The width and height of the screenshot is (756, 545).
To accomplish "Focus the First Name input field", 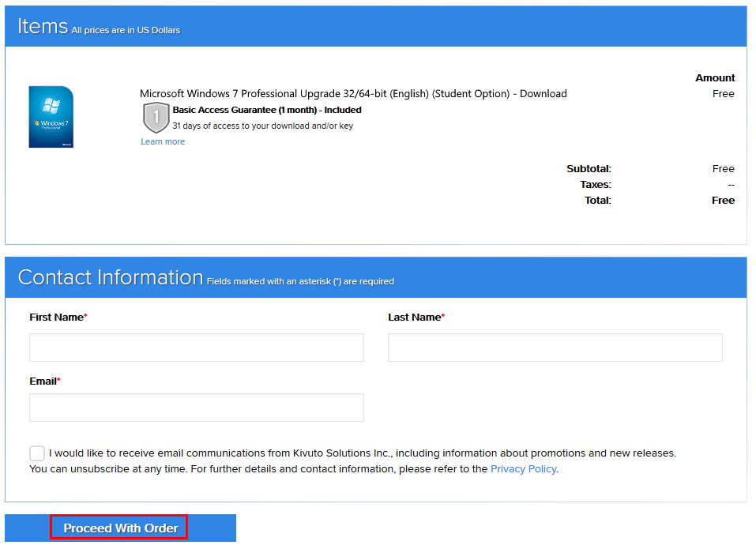I will pos(197,348).
